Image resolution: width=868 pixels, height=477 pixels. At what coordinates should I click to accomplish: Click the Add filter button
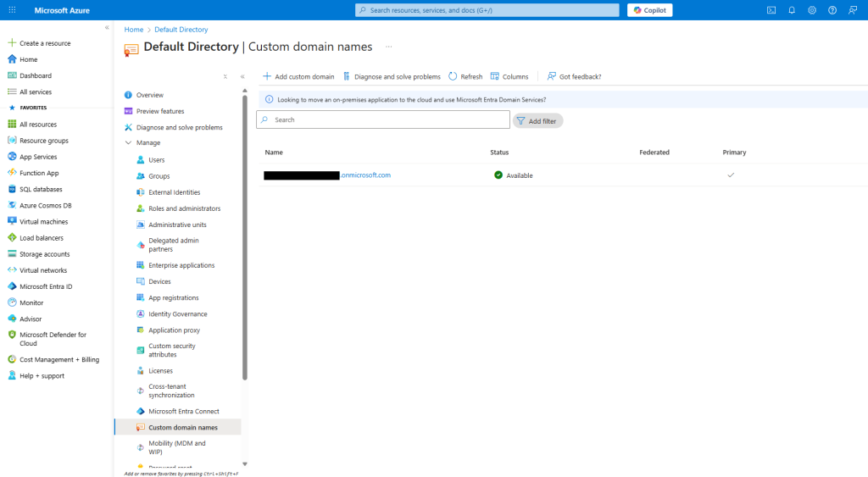pos(537,120)
